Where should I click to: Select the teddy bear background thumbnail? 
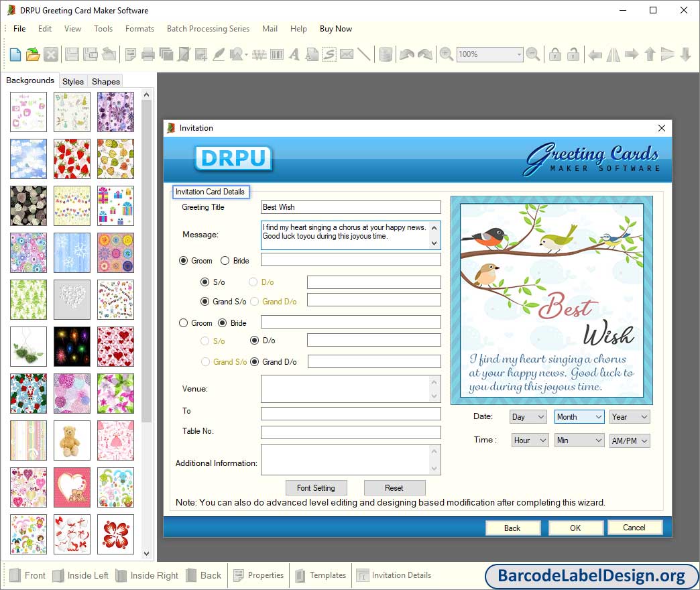(72, 440)
